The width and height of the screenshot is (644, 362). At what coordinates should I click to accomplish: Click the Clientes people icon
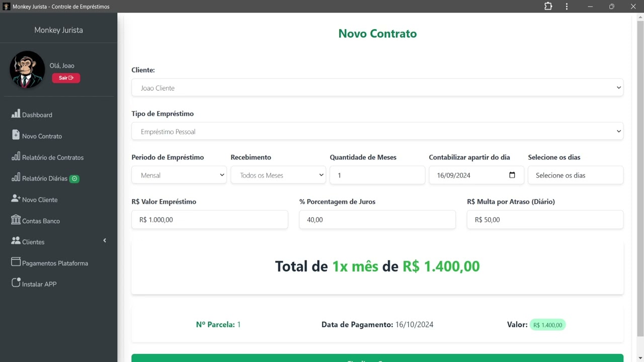[x=16, y=241]
